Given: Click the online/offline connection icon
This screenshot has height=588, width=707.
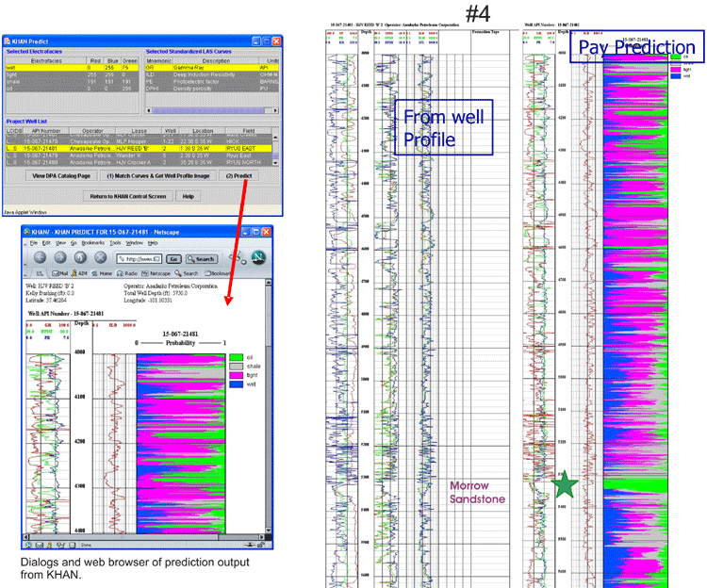Looking at the screenshot, I should pos(250,546).
